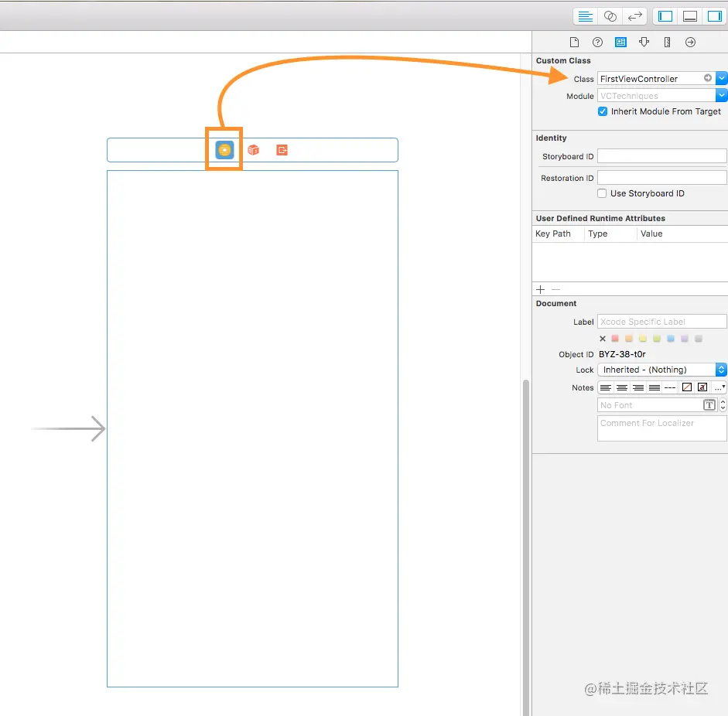
Task: Open the Module dropdown list
Action: (722, 96)
